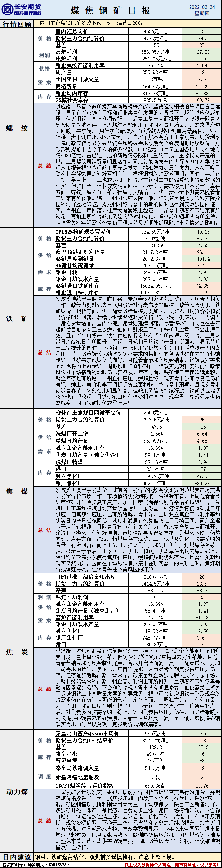Select the 45港日均疏港量 row label
This screenshot has height=868, width=222.
75,265
